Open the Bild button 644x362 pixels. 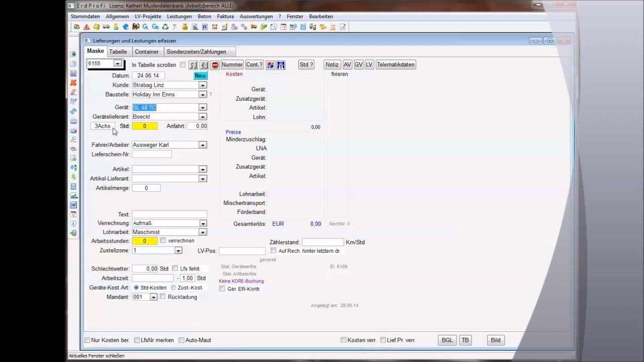click(496, 340)
